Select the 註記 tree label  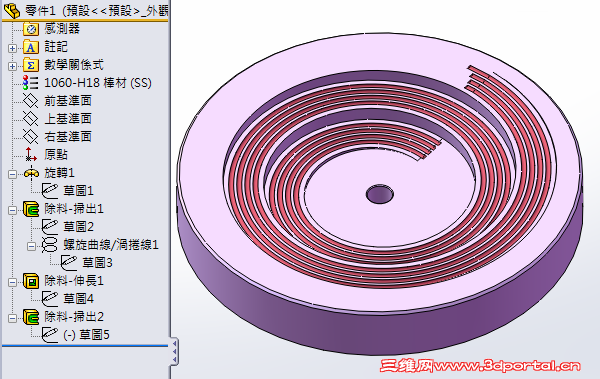pyautogui.click(x=56, y=47)
